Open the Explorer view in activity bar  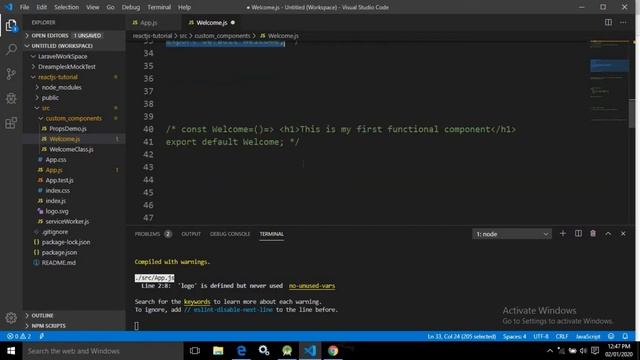[11, 26]
